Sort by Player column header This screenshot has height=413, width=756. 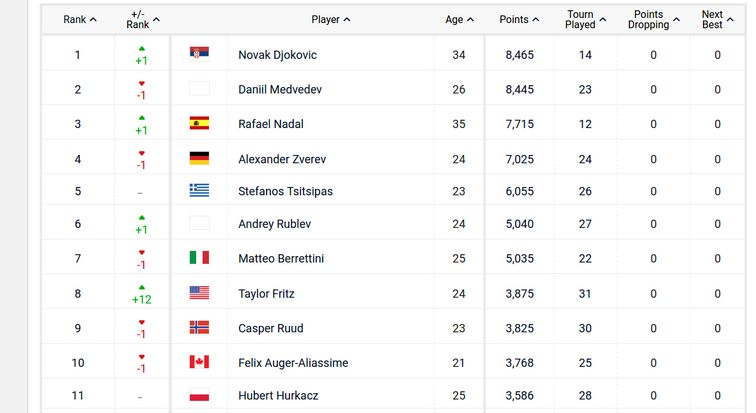tap(331, 19)
